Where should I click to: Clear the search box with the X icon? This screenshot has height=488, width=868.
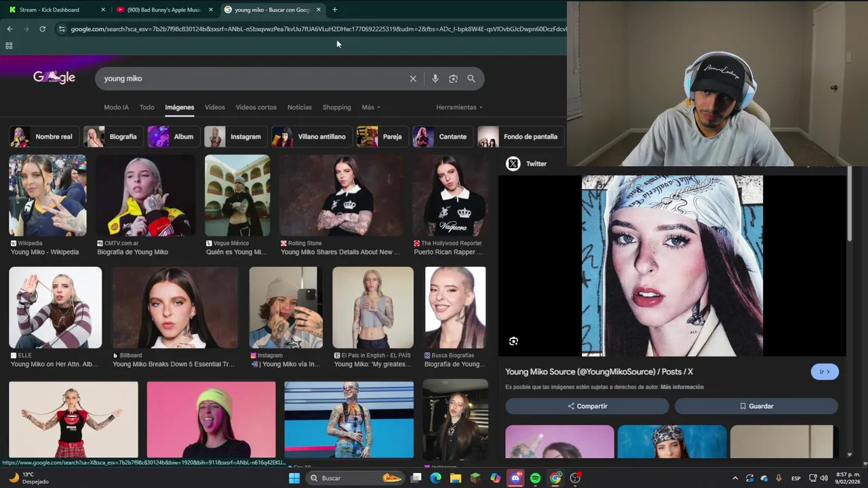tap(413, 79)
